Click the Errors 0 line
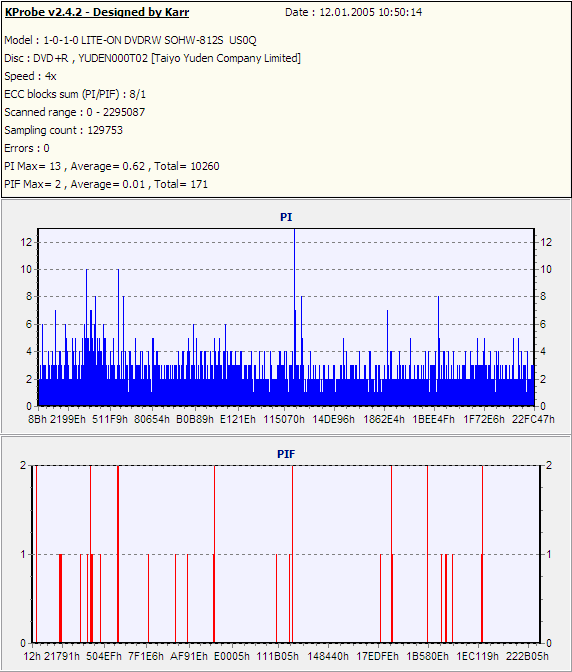Image resolution: width=572 pixels, height=672 pixels. point(27,148)
